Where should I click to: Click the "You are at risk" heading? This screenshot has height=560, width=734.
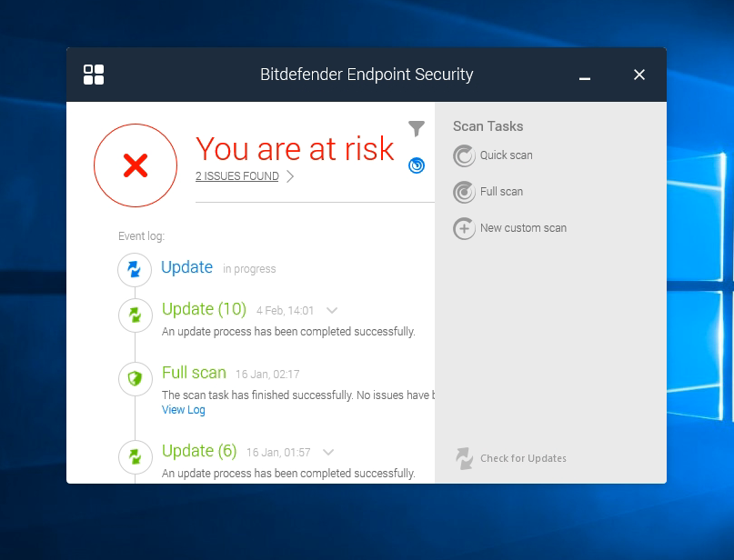[295, 148]
